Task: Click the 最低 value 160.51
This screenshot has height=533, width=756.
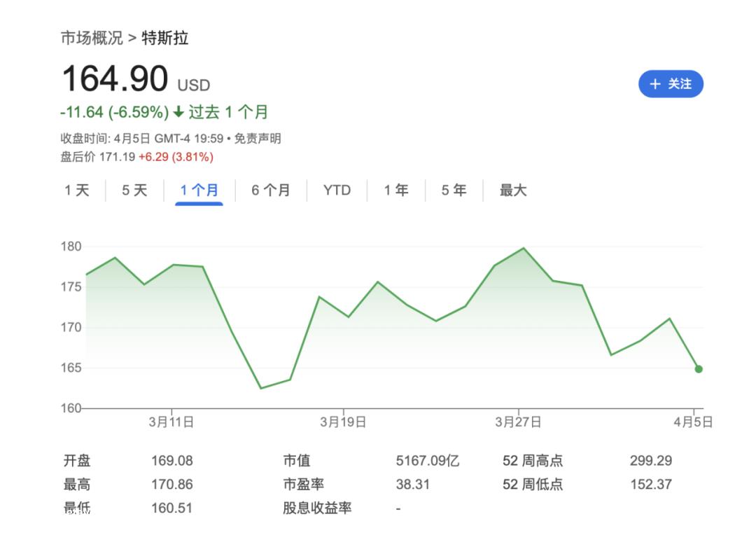Action: (x=172, y=508)
